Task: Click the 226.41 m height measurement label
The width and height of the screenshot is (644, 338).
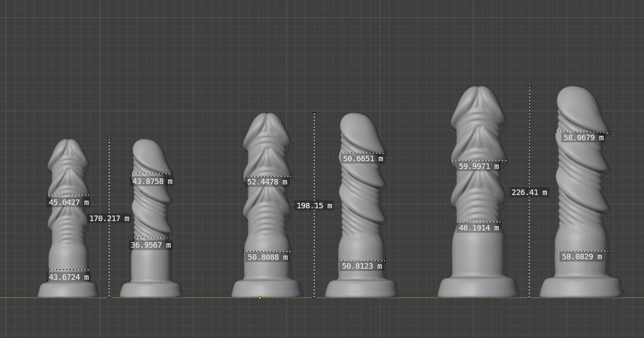Action: pos(529,192)
